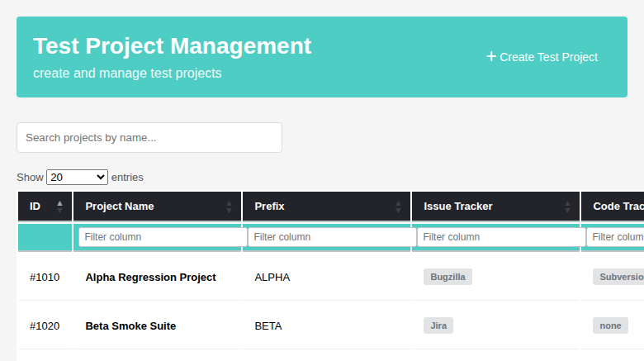This screenshot has width=644, height=361.
Task: Open Create Test Project link
Action: [542, 57]
